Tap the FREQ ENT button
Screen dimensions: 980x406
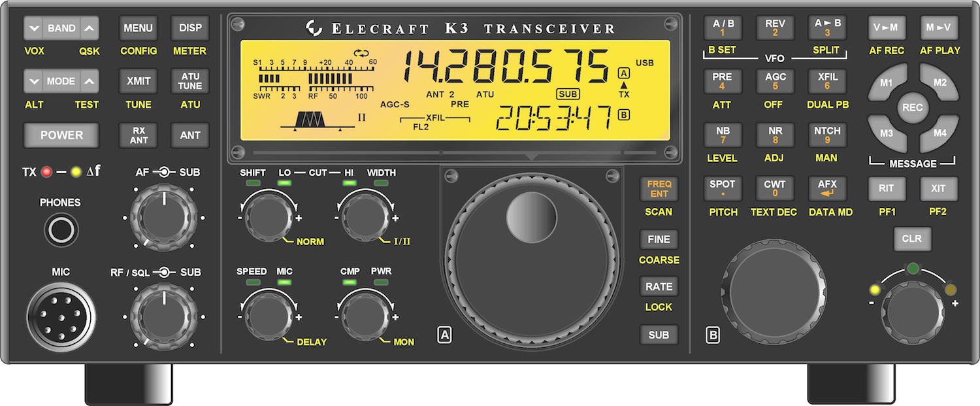tap(659, 190)
